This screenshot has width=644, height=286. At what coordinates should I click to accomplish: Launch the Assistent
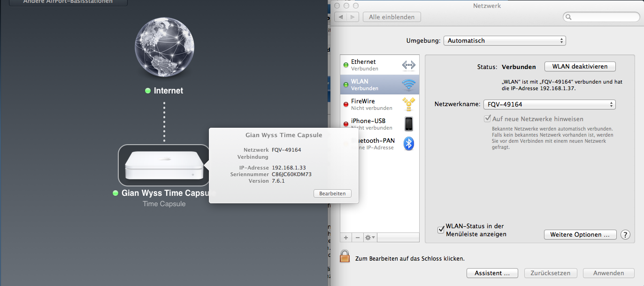(492, 273)
